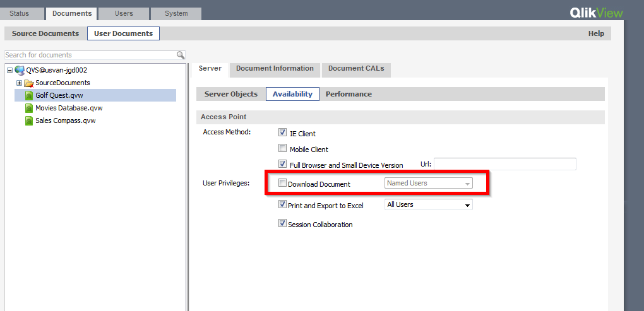Select the Availability sub-tab
Image resolution: width=644 pixels, height=311 pixels.
(x=292, y=94)
